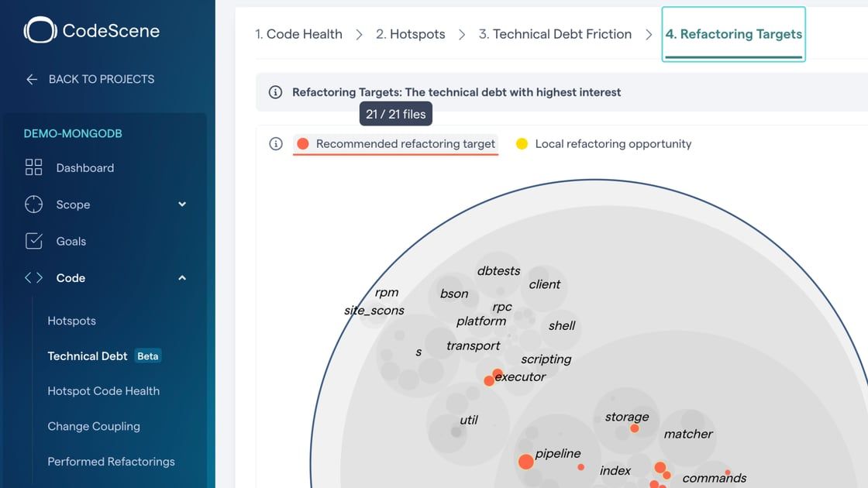This screenshot has width=868, height=488.
Task: Open the Goals page
Action: pyautogui.click(x=71, y=241)
